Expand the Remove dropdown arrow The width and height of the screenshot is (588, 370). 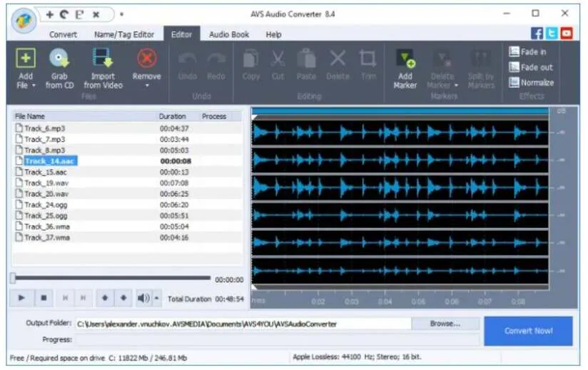point(147,86)
